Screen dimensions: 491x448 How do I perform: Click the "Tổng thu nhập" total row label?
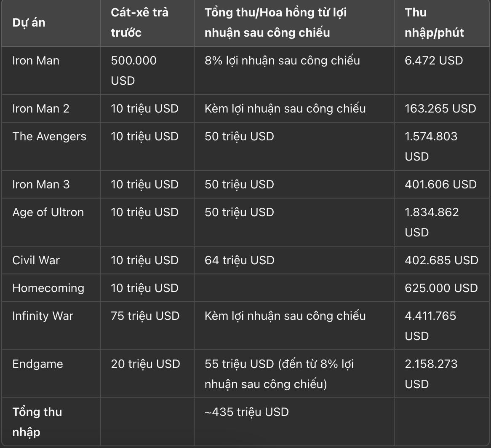pyautogui.click(x=37, y=422)
